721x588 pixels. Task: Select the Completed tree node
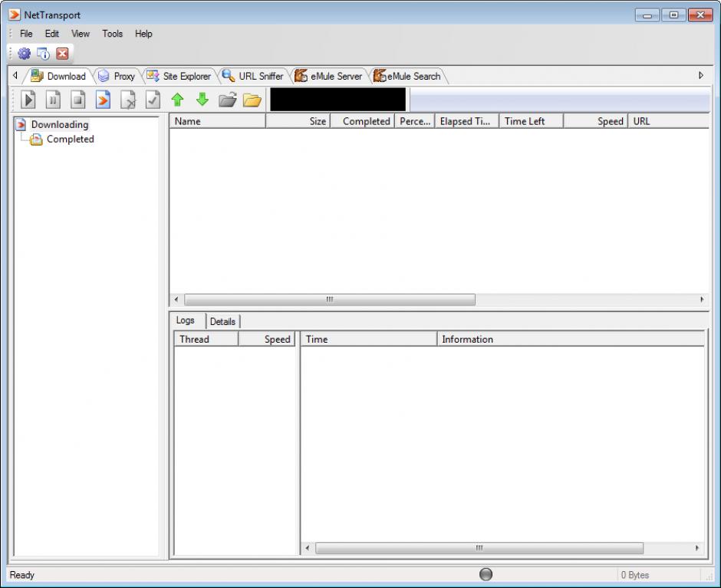click(x=71, y=140)
